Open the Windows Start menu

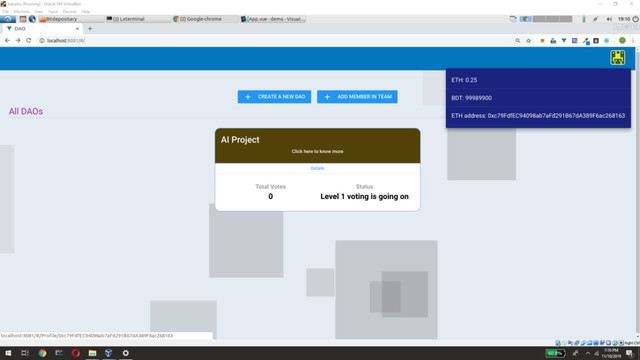point(8,353)
